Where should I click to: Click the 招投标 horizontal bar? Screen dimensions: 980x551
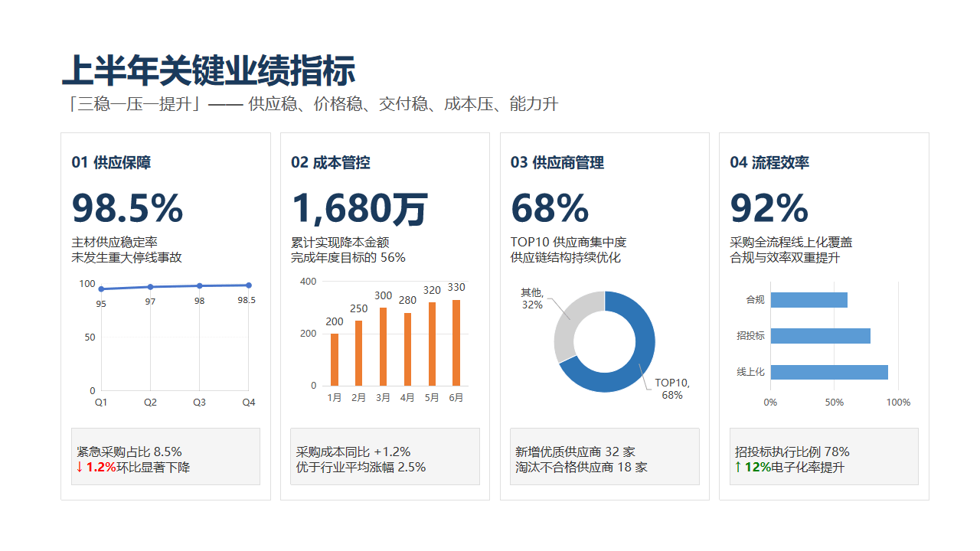pos(821,336)
